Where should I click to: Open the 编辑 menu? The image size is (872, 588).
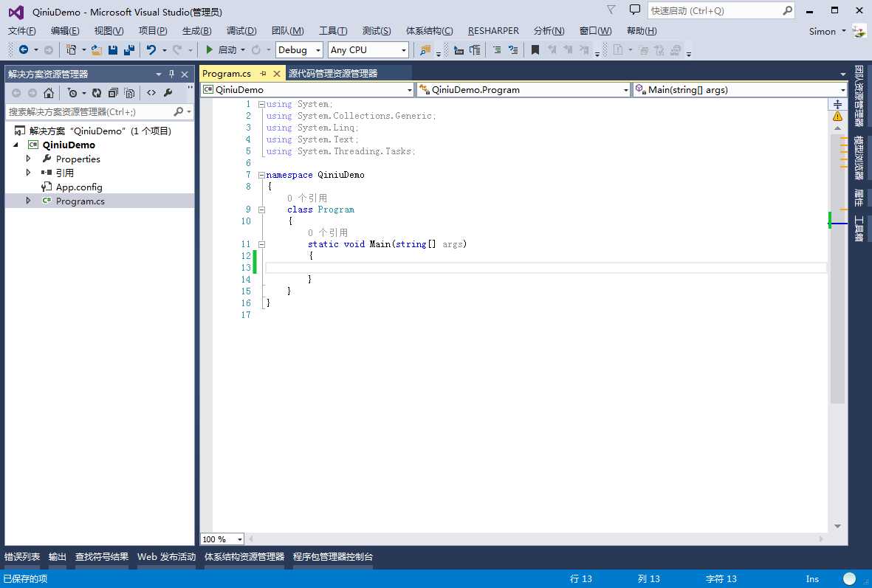pyautogui.click(x=65, y=31)
